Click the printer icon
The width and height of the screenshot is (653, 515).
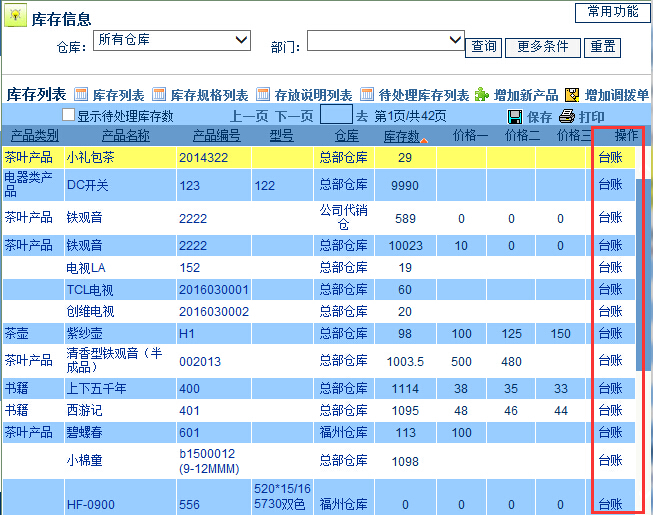[x=567, y=116]
